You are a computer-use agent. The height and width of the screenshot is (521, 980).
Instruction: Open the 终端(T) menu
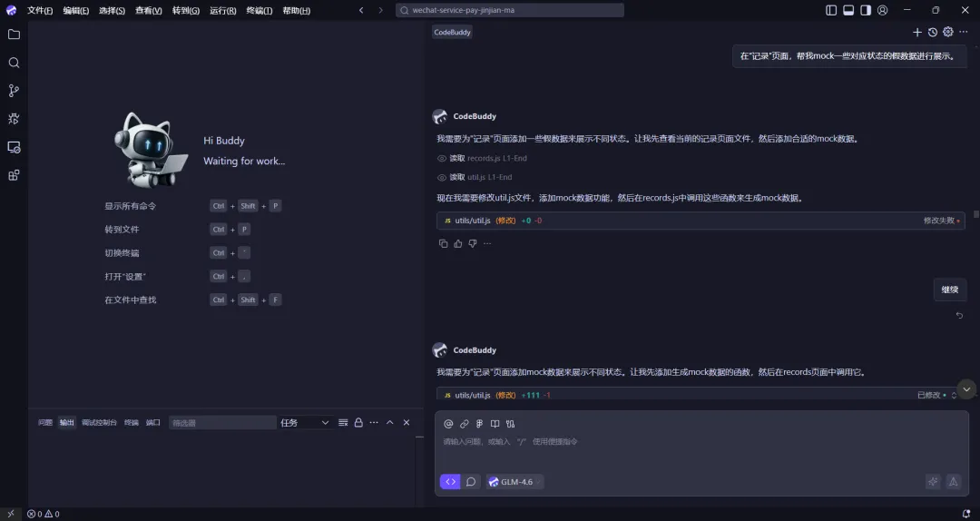tap(260, 11)
